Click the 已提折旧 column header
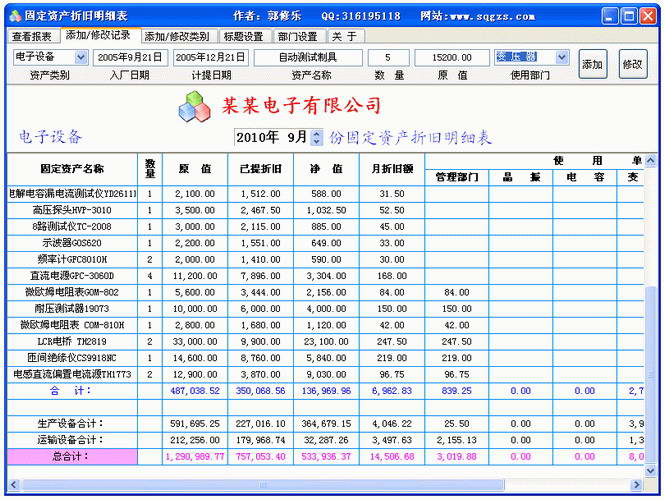Screen dimensions: 664x500 click(x=261, y=169)
